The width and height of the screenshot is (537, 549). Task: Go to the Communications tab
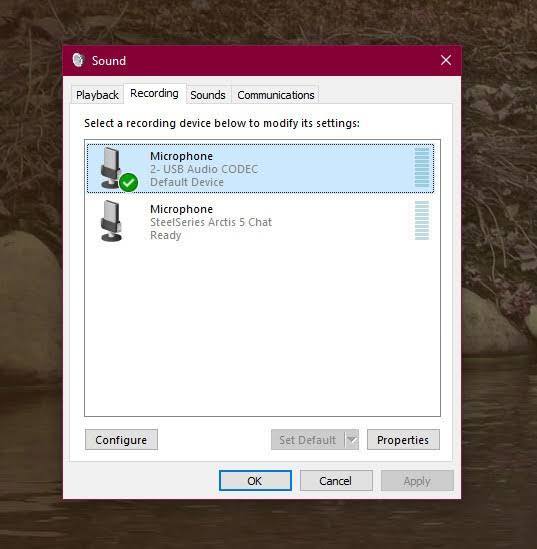[x=276, y=95]
